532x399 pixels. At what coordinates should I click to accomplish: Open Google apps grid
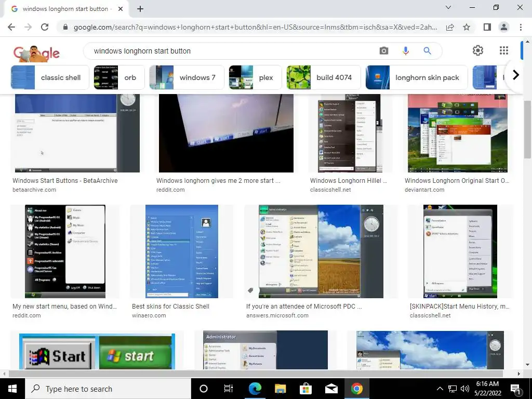(x=504, y=50)
